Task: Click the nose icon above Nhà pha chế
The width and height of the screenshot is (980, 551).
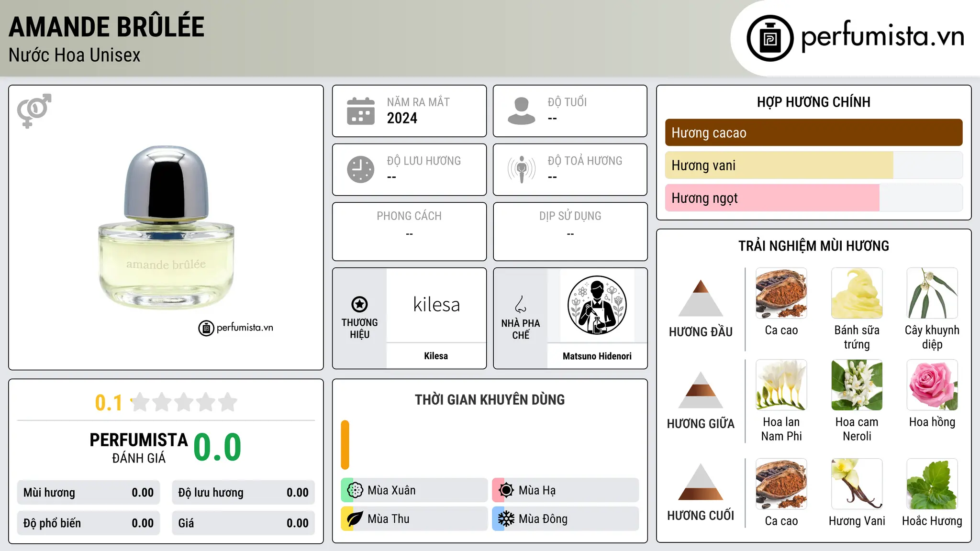Action: [x=521, y=304]
